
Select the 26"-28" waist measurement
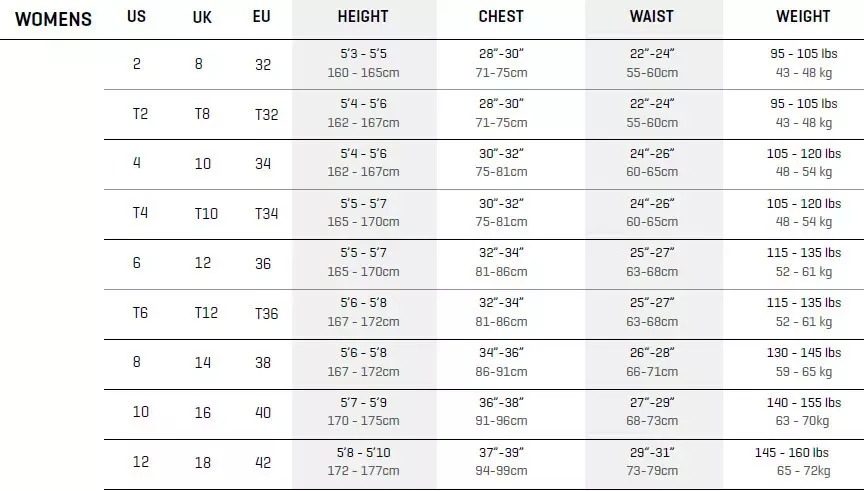tap(651, 353)
